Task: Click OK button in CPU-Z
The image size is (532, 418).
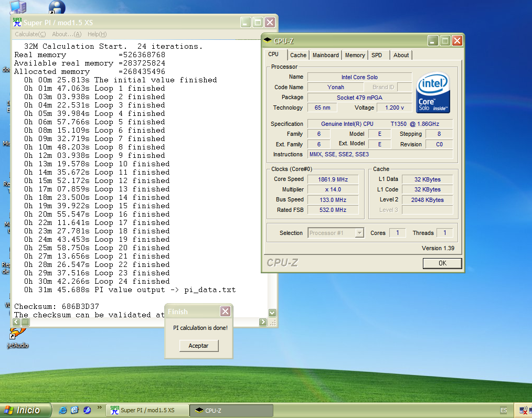Action: [442, 263]
